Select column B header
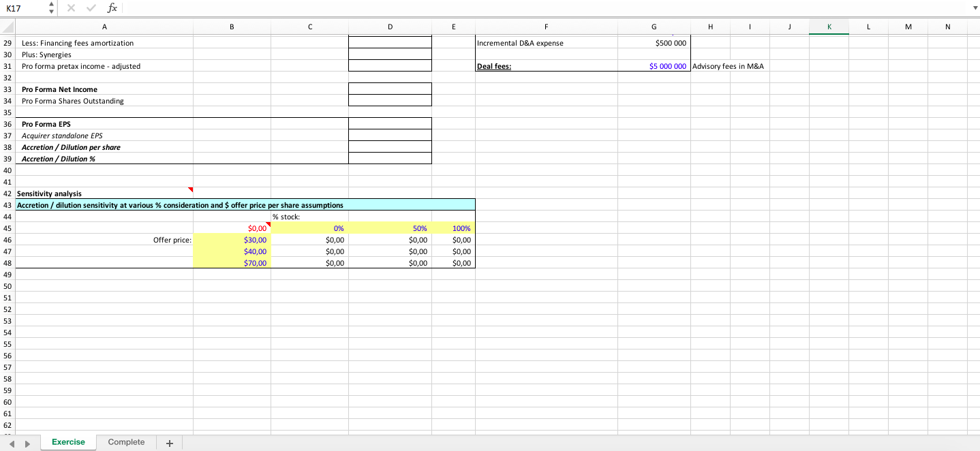The height and width of the screenshot is (451, 980). (x=232, y=27)
